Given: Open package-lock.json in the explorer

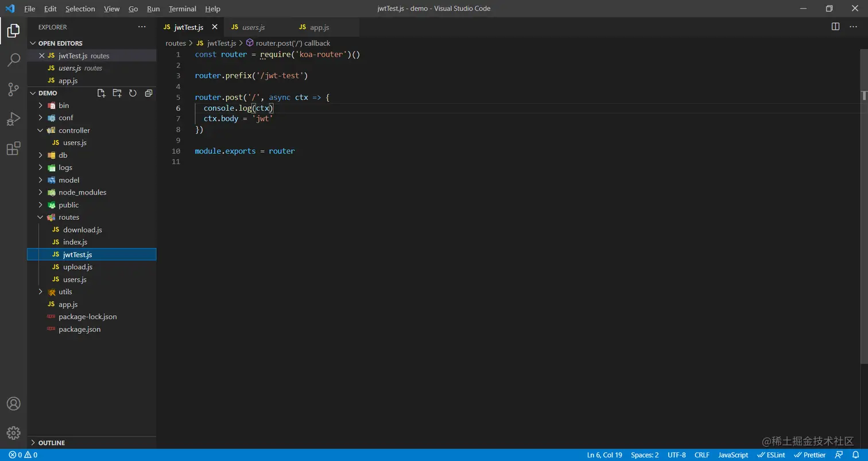Looking at the screenshot, I should coord(92,317).
